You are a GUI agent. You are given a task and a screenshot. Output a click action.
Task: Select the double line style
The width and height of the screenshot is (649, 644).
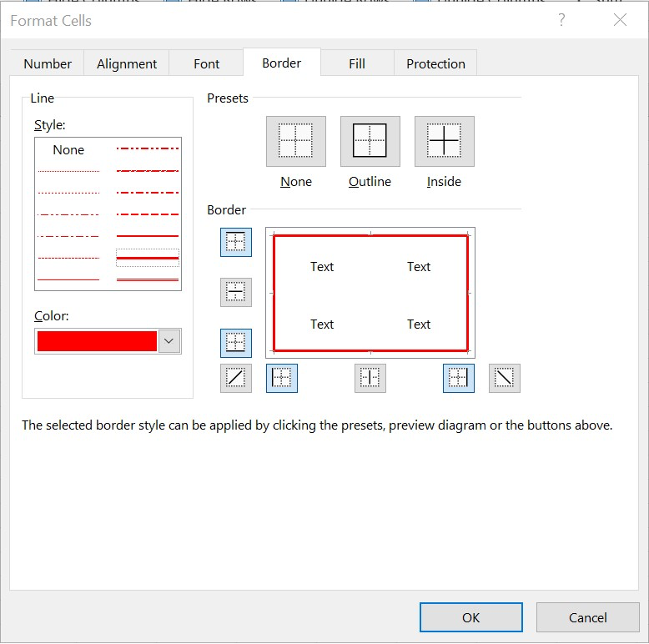[148, 279]
